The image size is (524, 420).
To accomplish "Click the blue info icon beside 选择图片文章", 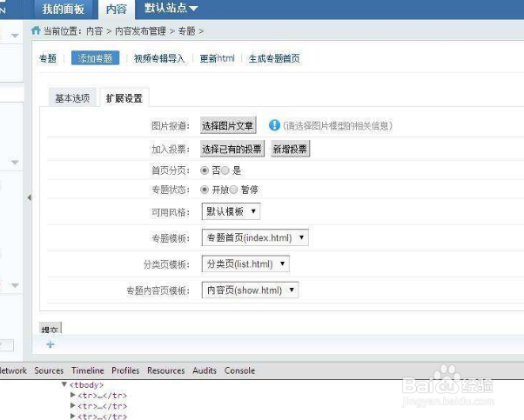I will tap(274, 125).
